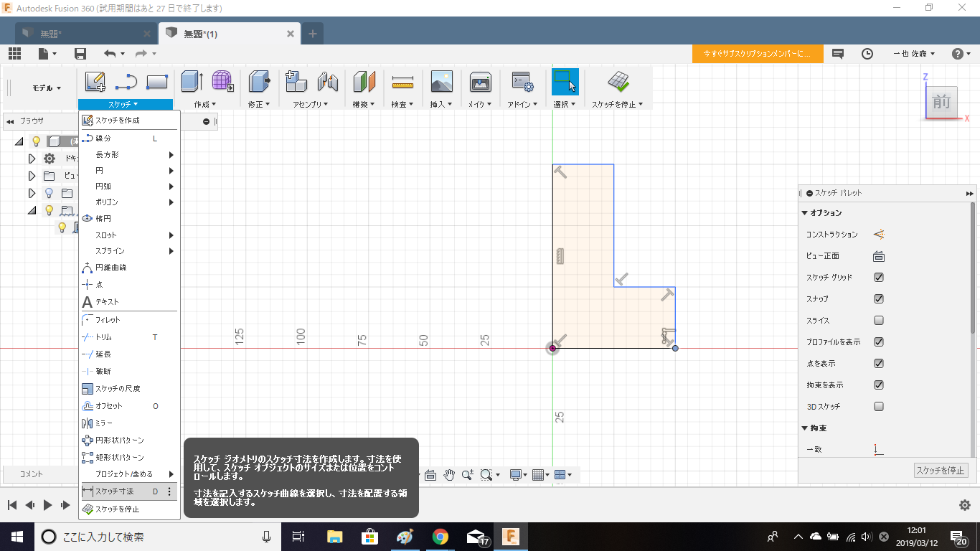Click the Pan hand icon in navigation bar
Viewport: 980px width, 551px height.
coord(449,474)
